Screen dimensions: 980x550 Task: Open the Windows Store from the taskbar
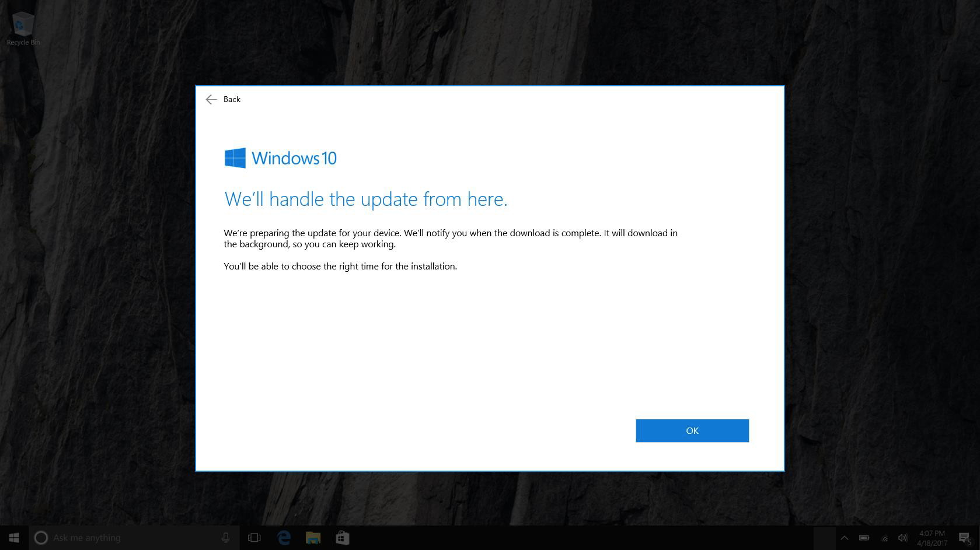[x=343, y=538]
